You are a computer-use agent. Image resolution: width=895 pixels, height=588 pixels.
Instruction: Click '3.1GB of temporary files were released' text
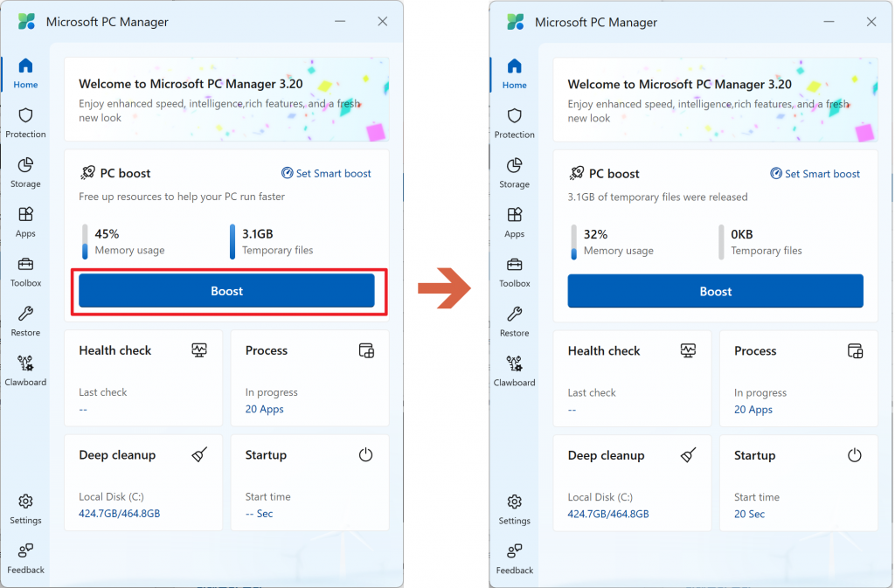pyautogui.click(x=657, y=197)
